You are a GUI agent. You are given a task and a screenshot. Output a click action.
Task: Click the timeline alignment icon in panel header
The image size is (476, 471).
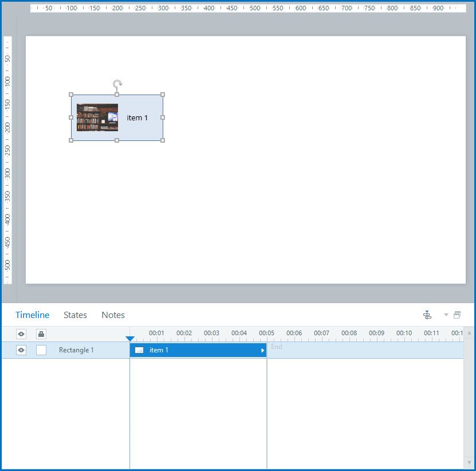(x=427, y=315)
